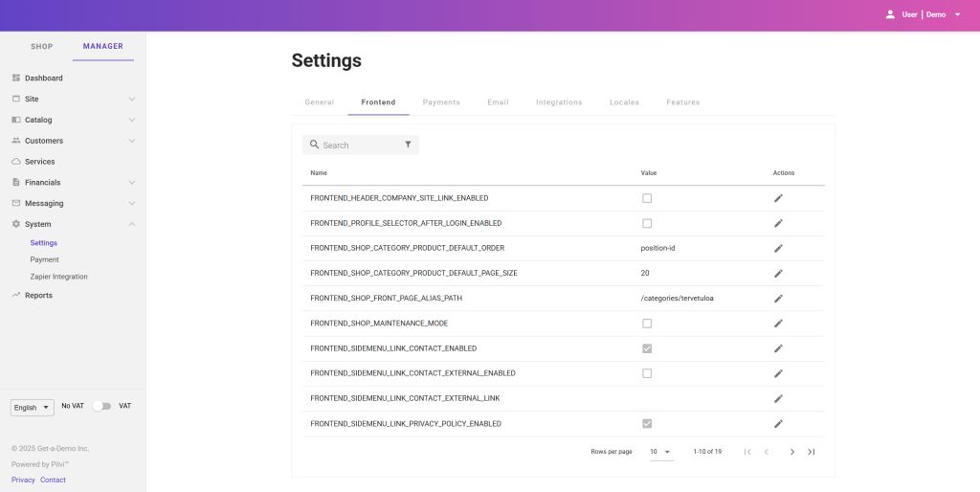Jump to the last page of results

tap(811, 452)
